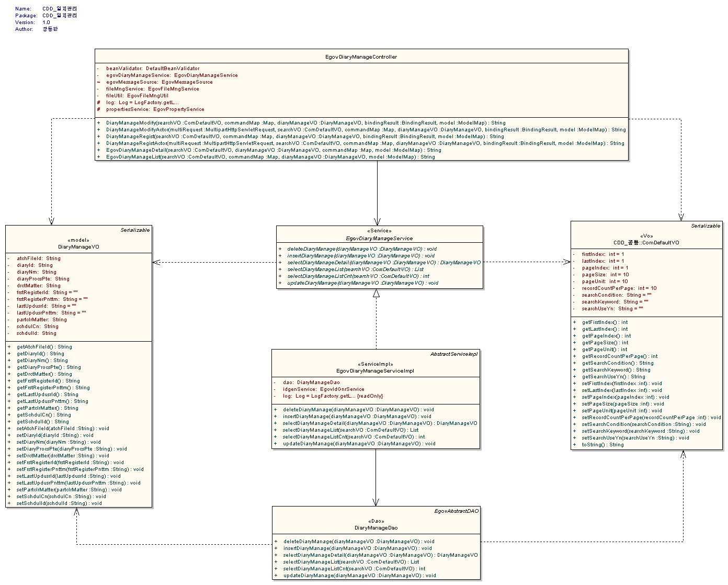The image size is (728, 585).
Task: Click the EgovDiaryManageController class title
Action: coord(361,57)
